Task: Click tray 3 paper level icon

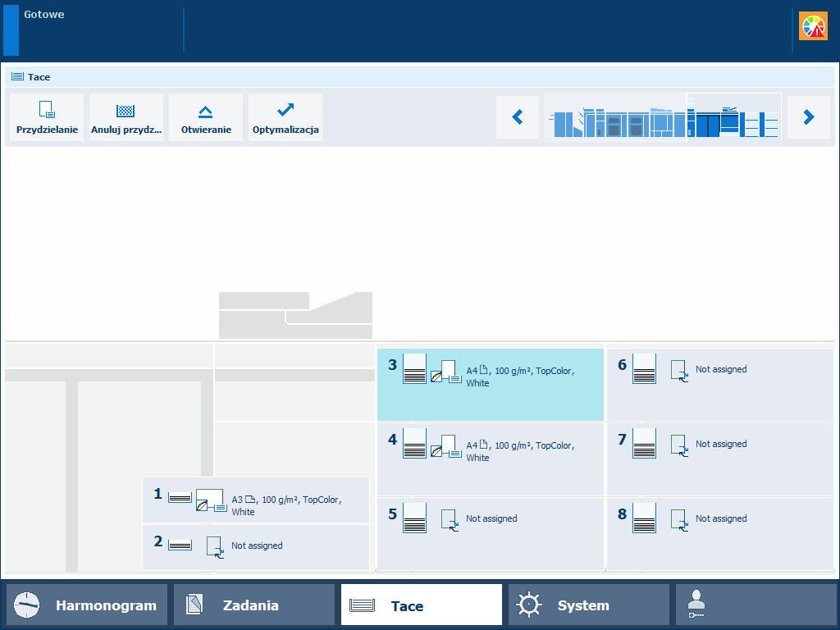Action: pos(414,368)
